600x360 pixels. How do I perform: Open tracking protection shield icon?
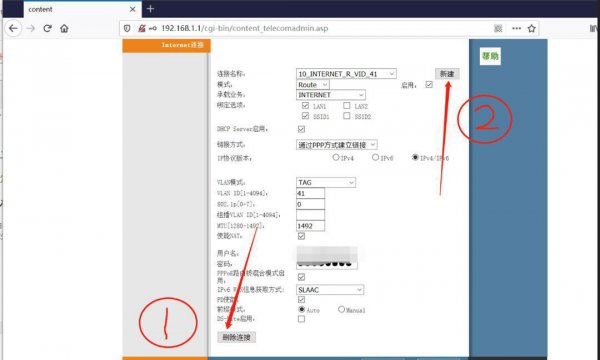[127, 28]
